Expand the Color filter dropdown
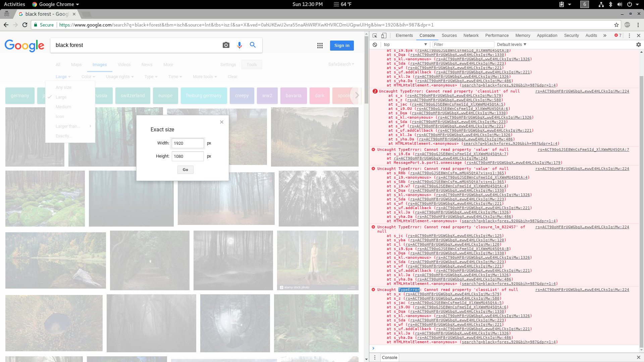This screenshot has height=362, width=644. (88, 77)
